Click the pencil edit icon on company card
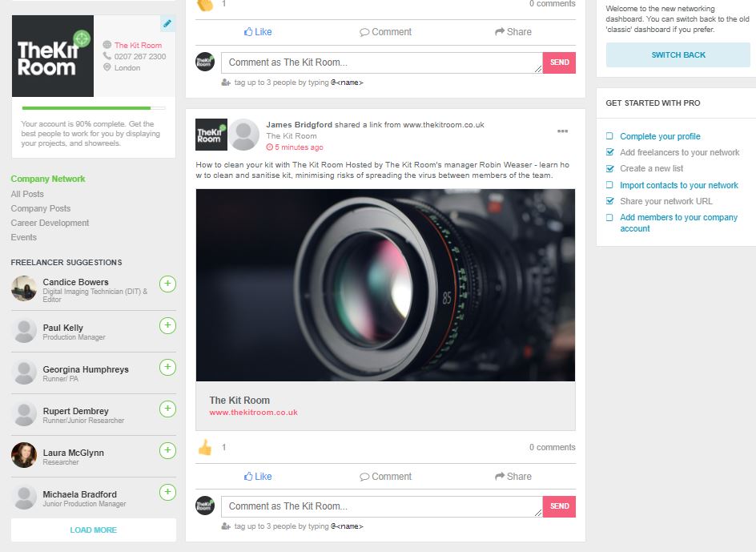Viewport: 756px width, 552px height. [x=167, y=23]
